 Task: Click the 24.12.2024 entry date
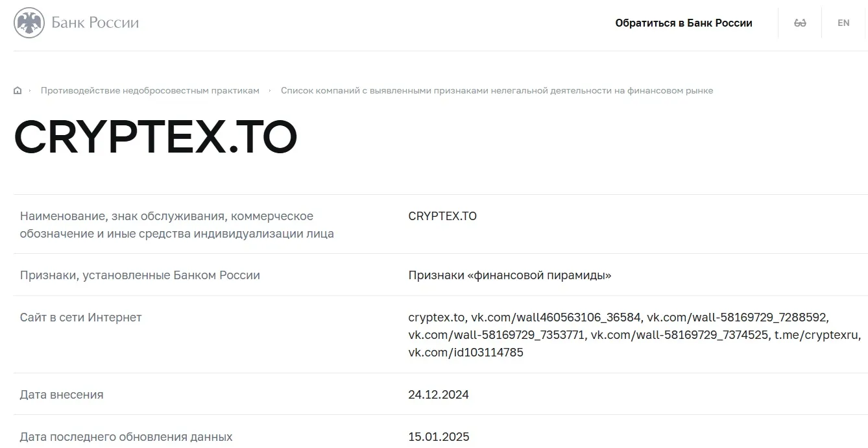click(439, 395)
